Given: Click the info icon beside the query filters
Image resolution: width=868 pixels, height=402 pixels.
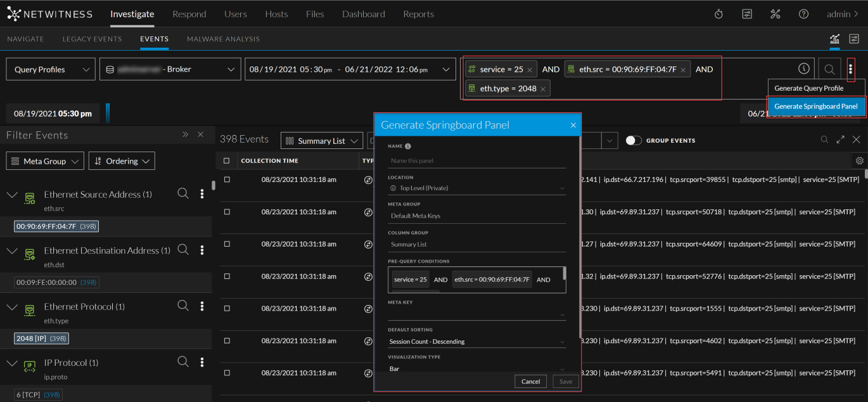Looking at the screenshot, I should click(x=803, y=68).
